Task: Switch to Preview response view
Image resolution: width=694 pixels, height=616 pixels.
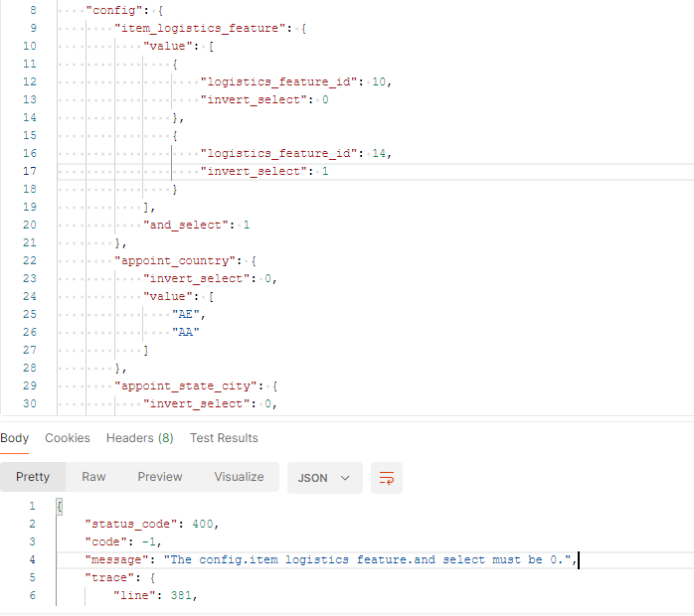Action: (x=160, y=477)
